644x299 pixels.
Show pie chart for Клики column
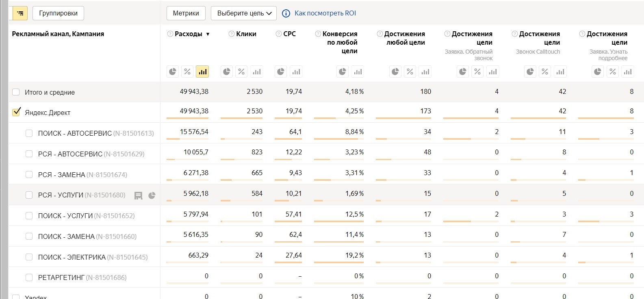(227, 72)
